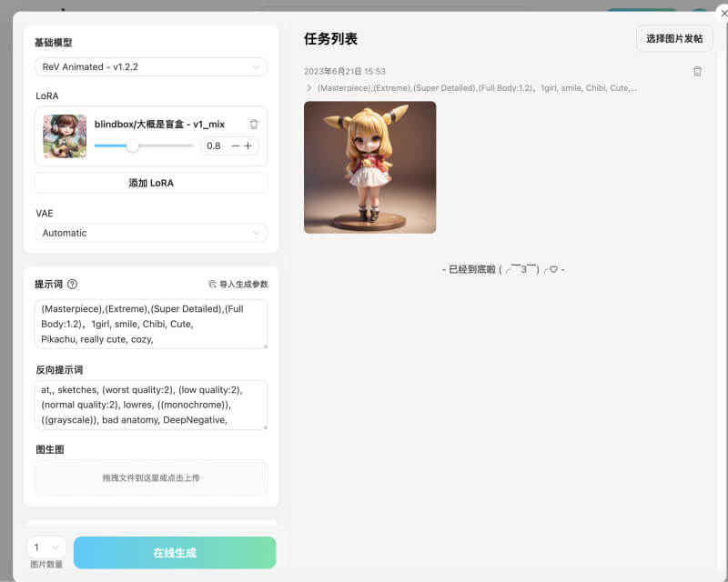Click the generated chibi figure image
This screenshot has height=582, width=728.
[369, 167]
